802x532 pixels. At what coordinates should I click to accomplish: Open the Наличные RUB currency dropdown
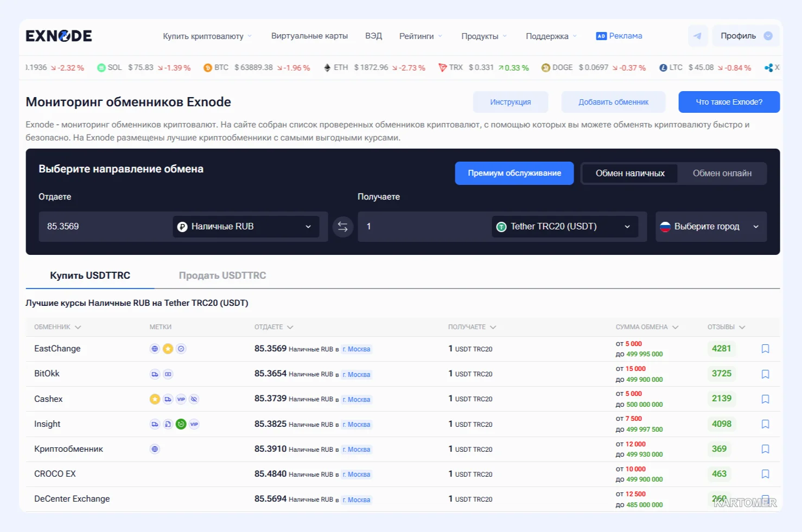pos(246,227)
